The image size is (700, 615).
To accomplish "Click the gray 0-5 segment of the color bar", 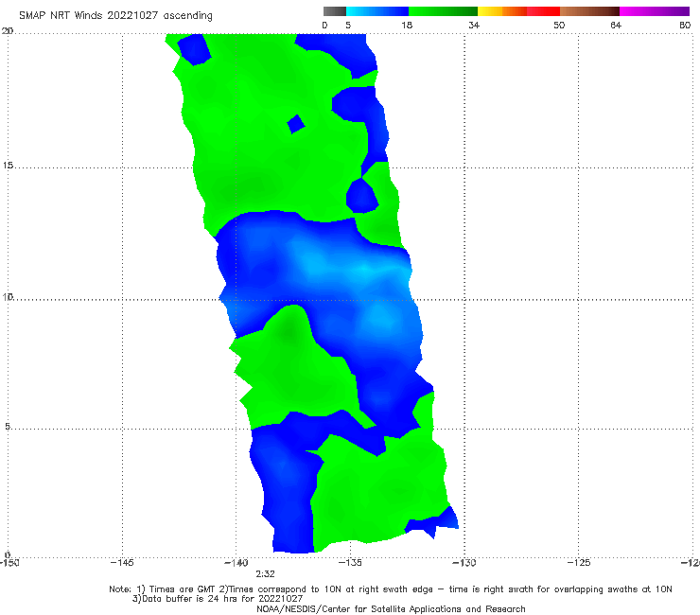I will tap(335, 11).
